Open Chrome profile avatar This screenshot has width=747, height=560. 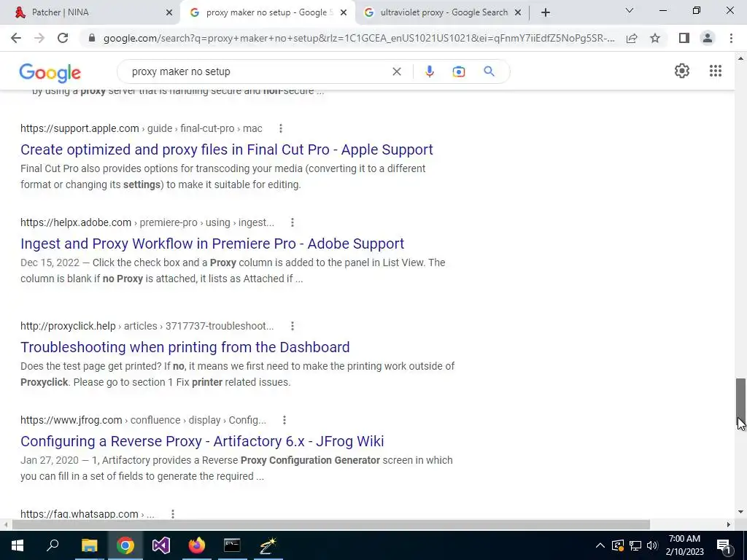click(x=708, y=38)
